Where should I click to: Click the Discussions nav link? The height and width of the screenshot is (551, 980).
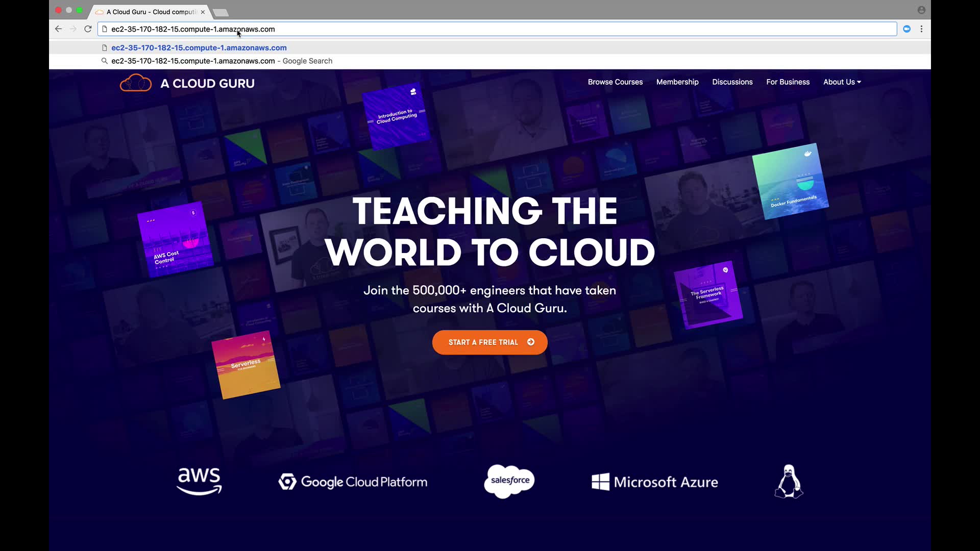tap(732, 82)
